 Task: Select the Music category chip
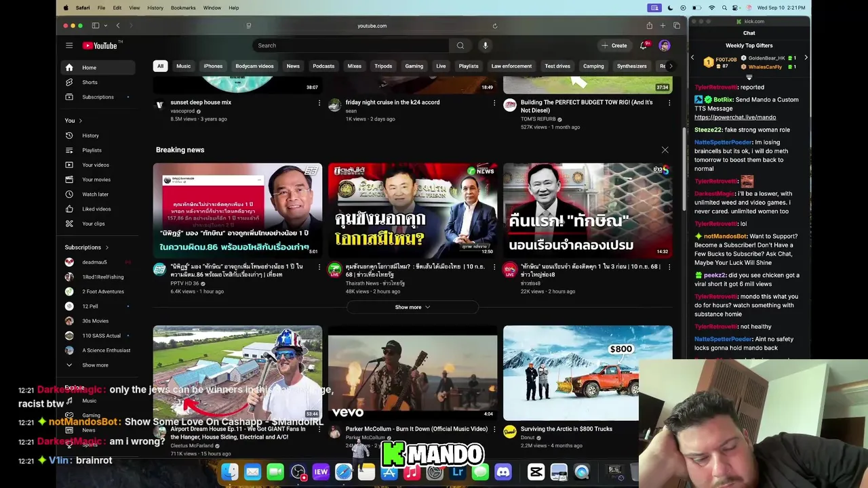[184, 66]
